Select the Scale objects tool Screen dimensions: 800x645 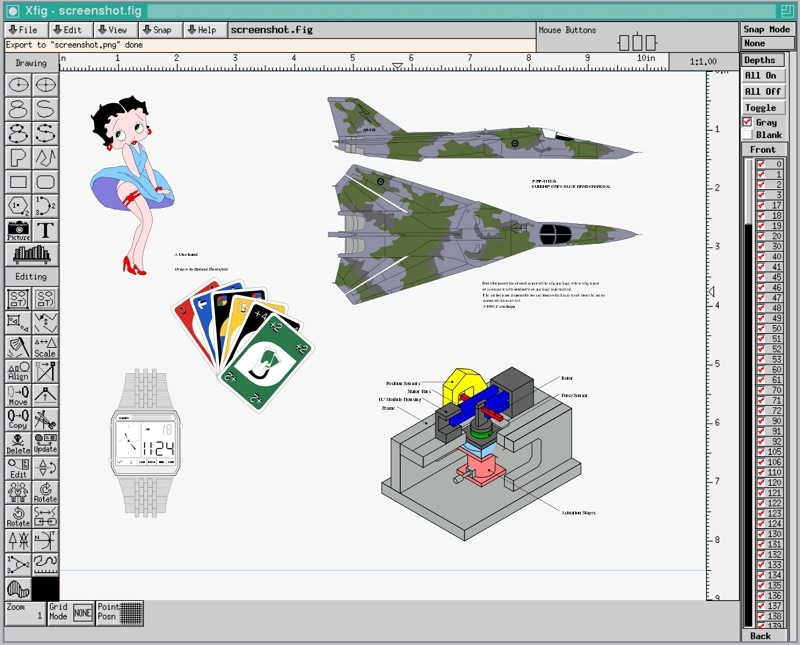pos(45,347)
